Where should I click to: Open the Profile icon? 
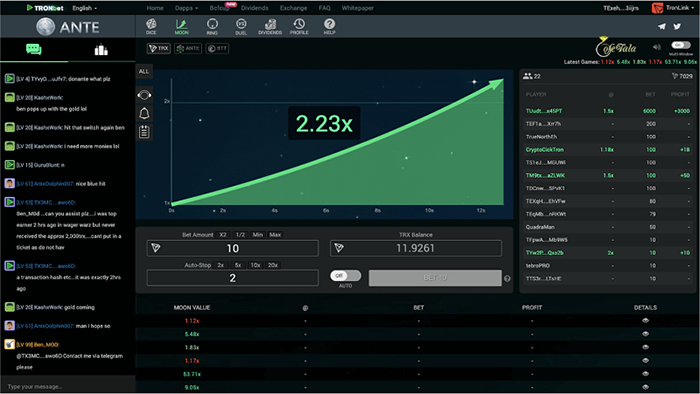pos(299,26)
